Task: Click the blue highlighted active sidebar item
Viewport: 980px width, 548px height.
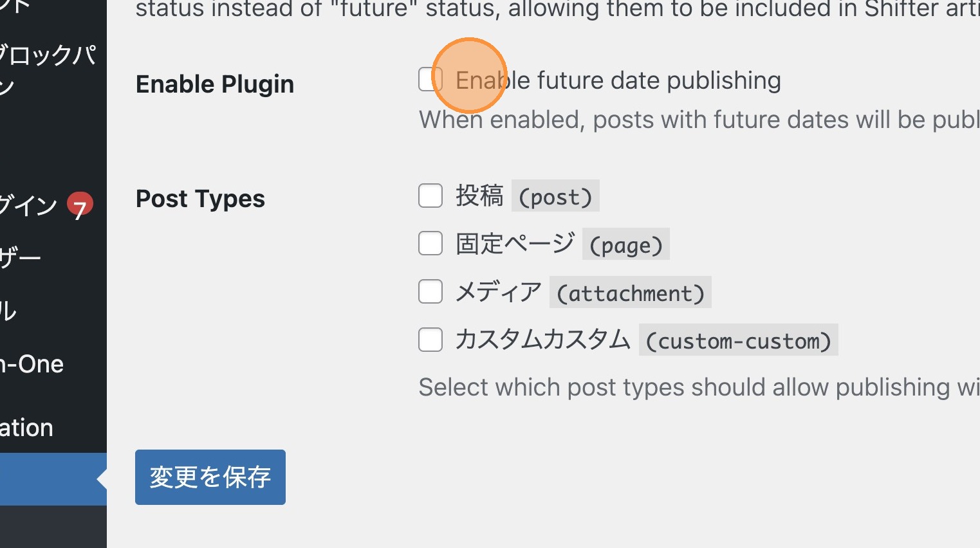Action: [48, 479]
